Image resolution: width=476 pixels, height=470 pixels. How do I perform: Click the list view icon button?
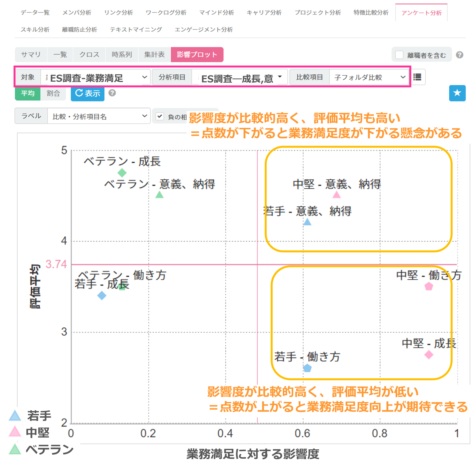tap(417, 77)
